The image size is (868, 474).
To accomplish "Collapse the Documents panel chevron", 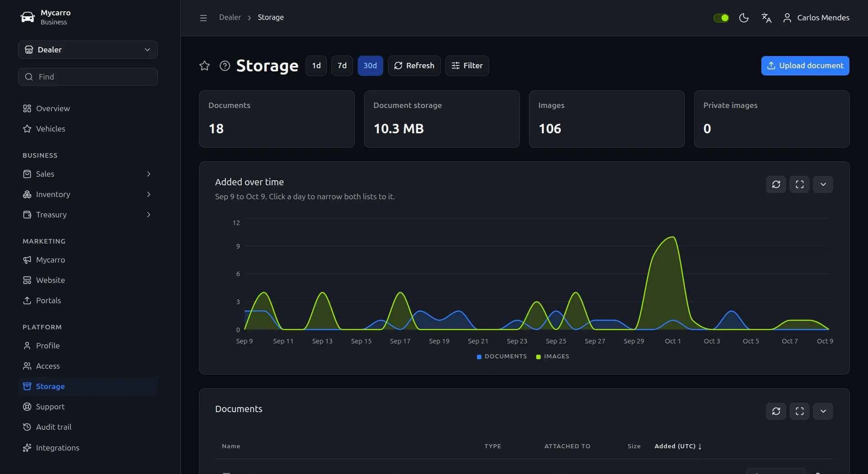I will pyautogui.click(x=823, y=411).
